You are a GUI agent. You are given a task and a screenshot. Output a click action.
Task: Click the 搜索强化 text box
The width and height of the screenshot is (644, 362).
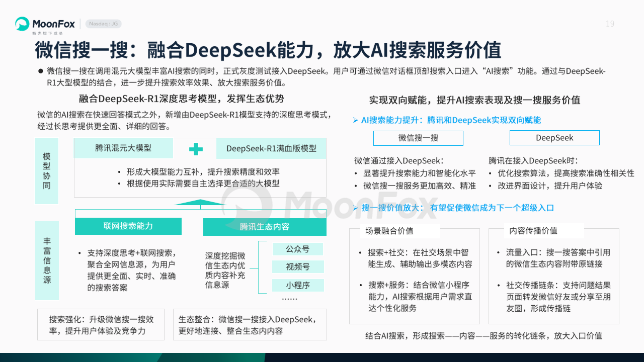(x=101, y=325)
